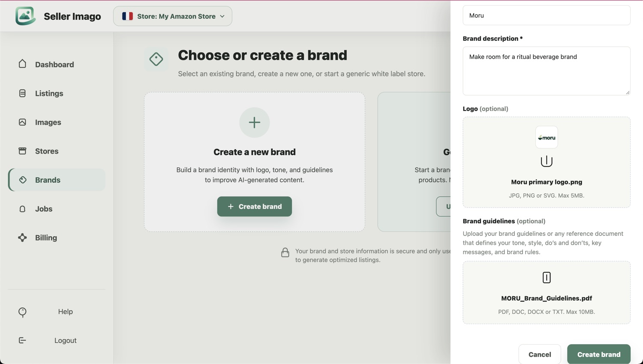Click the Dashboard home icon
This screenshot has width=643, height=364.
(22, 64)
